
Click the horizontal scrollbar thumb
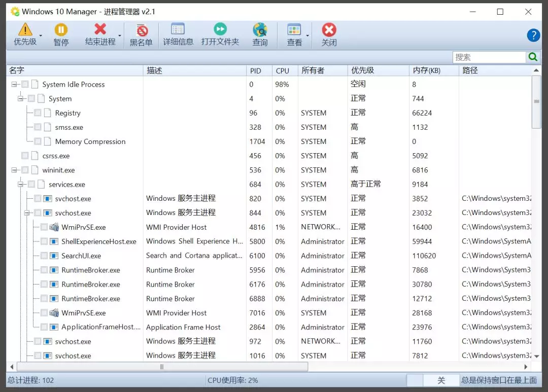(162, 367)
